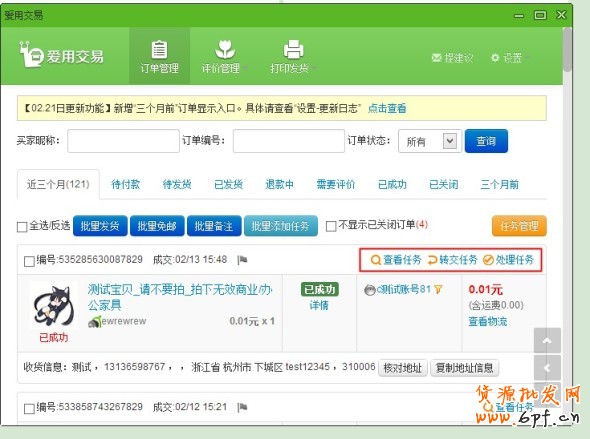Click the c测试账号81 buyer name link
The image size is (590, 439).
click(403, 289)
